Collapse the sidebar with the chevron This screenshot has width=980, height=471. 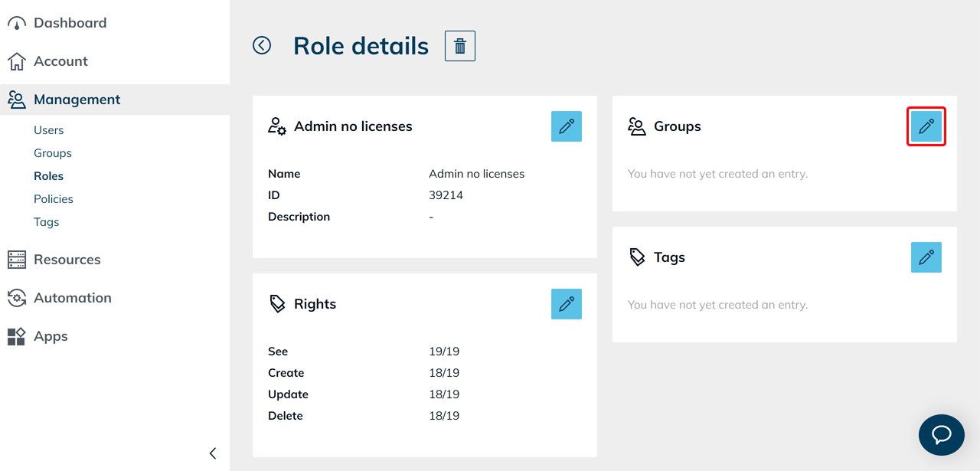tap(213, 453)
